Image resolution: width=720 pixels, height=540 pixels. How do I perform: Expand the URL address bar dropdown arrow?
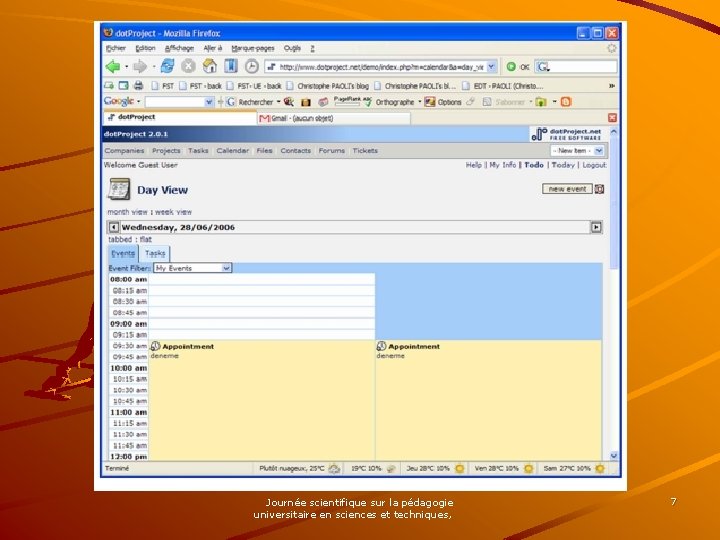coord(491,67)
